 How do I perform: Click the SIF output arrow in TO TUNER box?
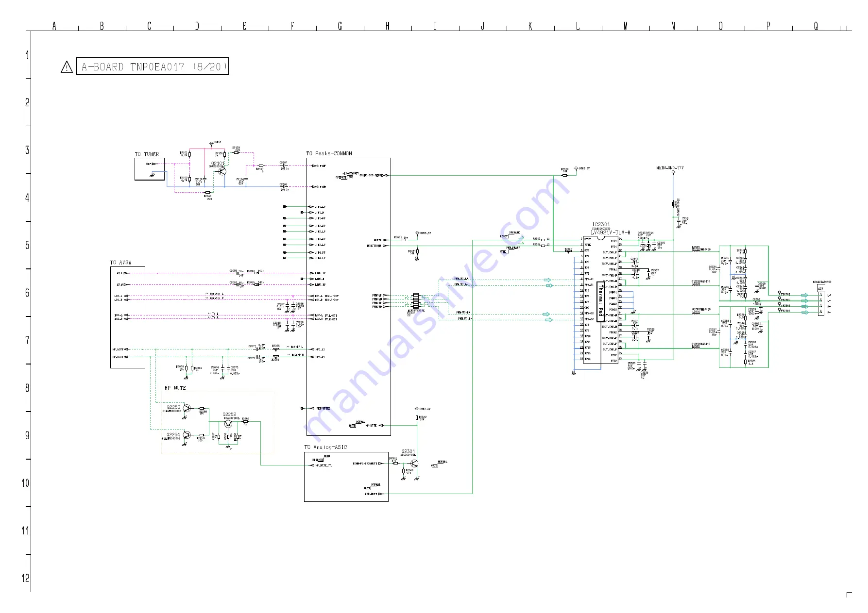click(154, 164)
